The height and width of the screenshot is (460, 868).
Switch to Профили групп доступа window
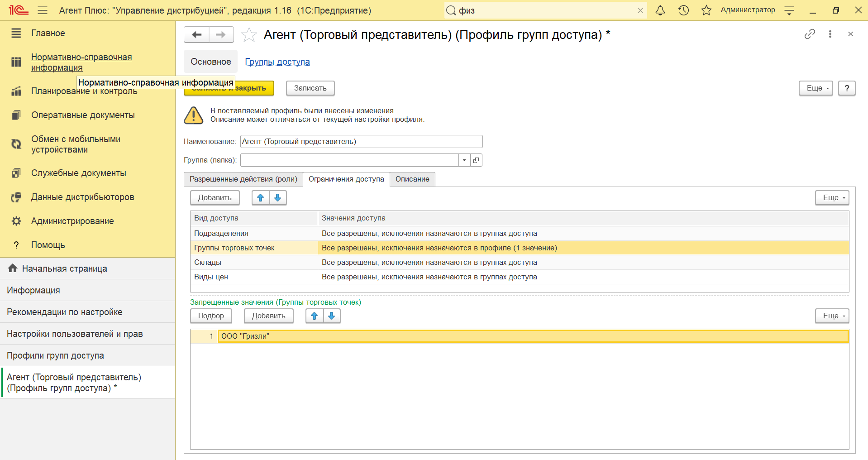click(87, 355)
